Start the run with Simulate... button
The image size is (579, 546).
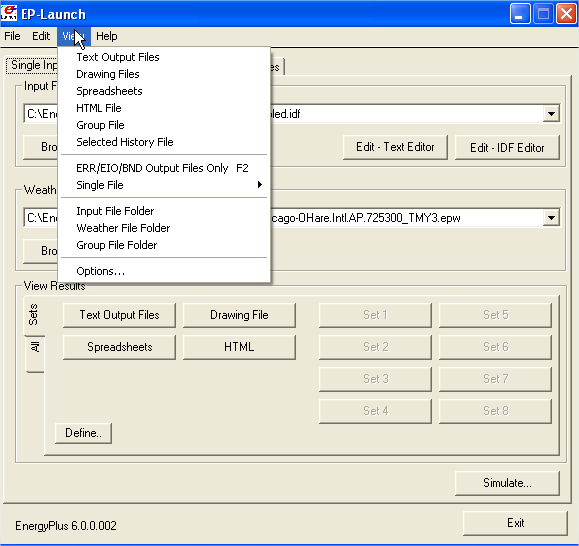coord(507,483)
